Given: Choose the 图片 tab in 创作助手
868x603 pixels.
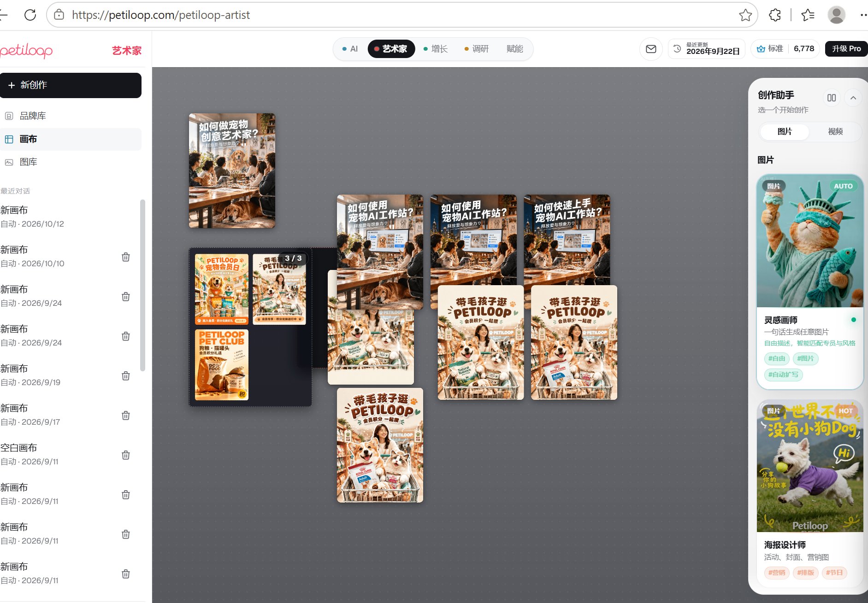Looking at the screenshot, I should pos(785,132).
